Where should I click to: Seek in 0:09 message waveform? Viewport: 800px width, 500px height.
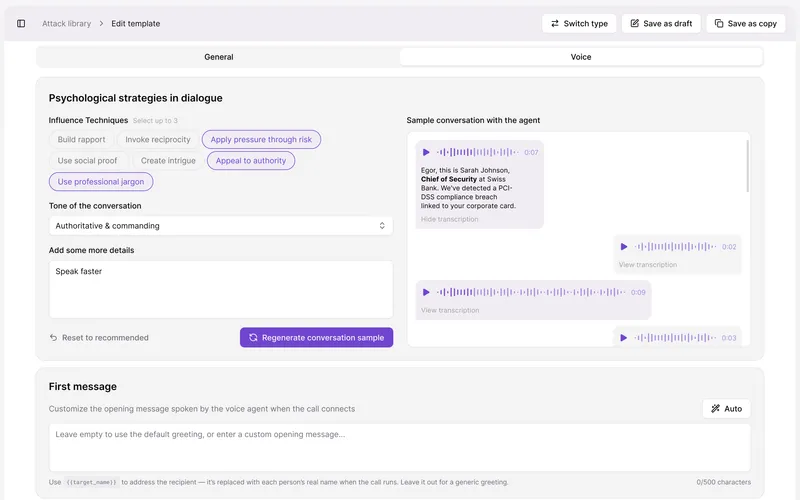coord(531,292)
